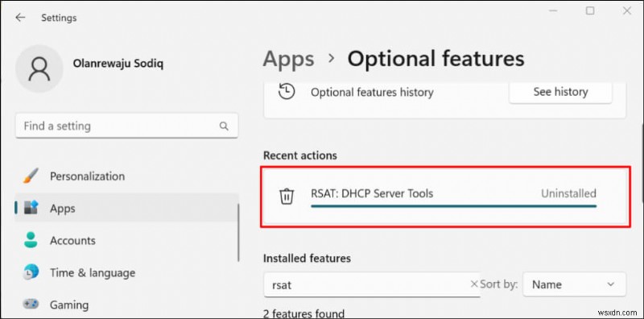Image resolution: width=644 pixels, height=319 pixels.
Task: Open Personalization settings
Action: [x=126, y=176]
